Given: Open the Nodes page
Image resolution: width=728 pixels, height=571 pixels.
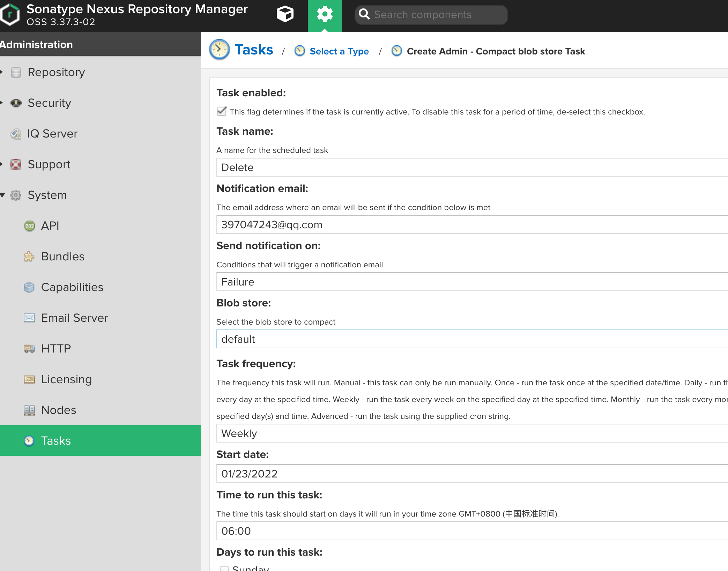Looking at the screenshot, I should 58,410.
